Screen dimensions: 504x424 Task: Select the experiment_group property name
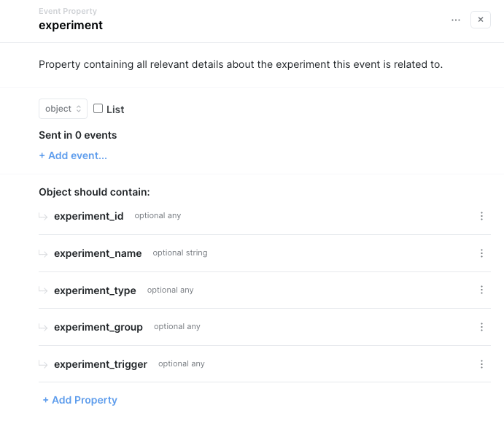click(x=98, y=327)
